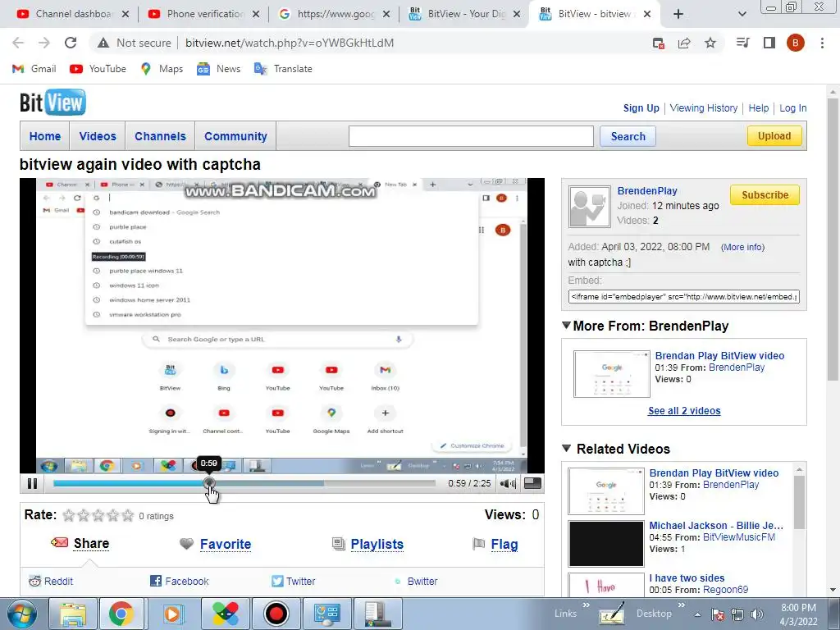Open the Community tab

(235, 136)
